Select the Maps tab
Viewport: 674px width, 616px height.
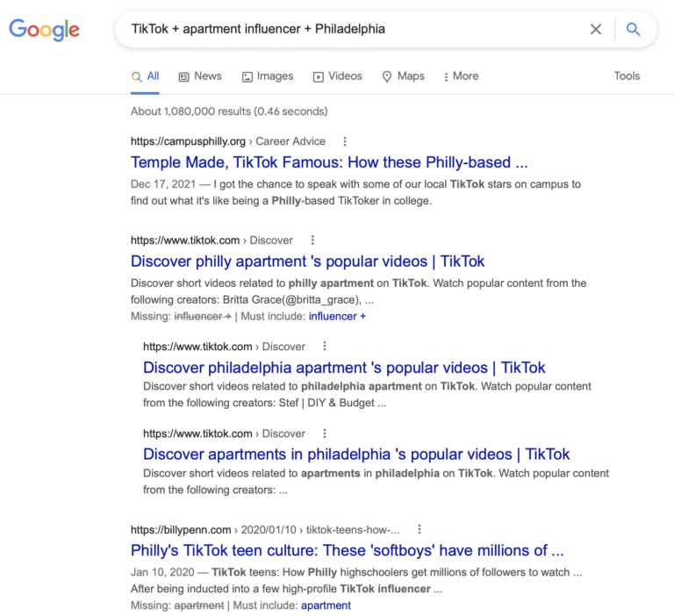[403, 76]
